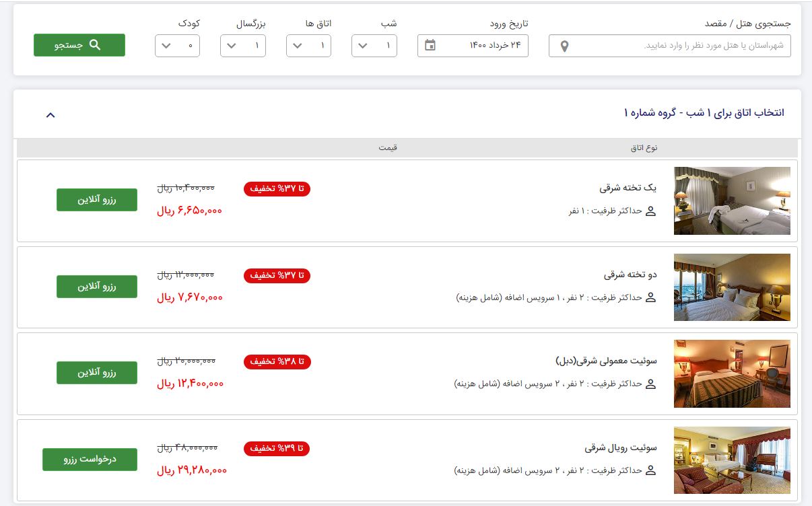Click the قیمت column header
Image resolution: width=812 pixels, height=506 pixels.
click(388, 147)
